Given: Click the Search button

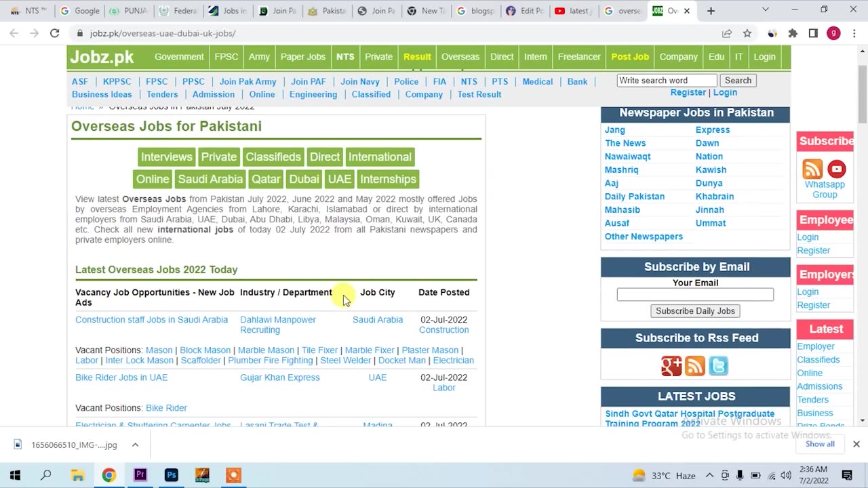Looking at the screenshot, I should pyautogui.click(x=738, y=80).
